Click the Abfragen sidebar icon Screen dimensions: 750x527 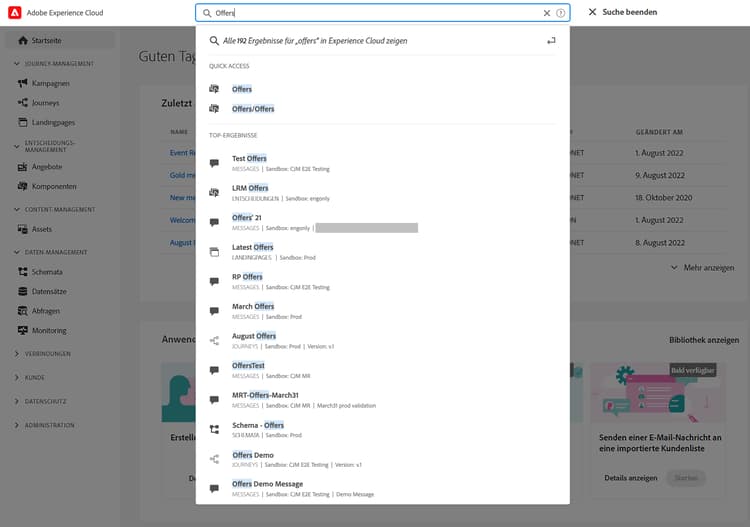pyautogui.click(x=22, y=311)
